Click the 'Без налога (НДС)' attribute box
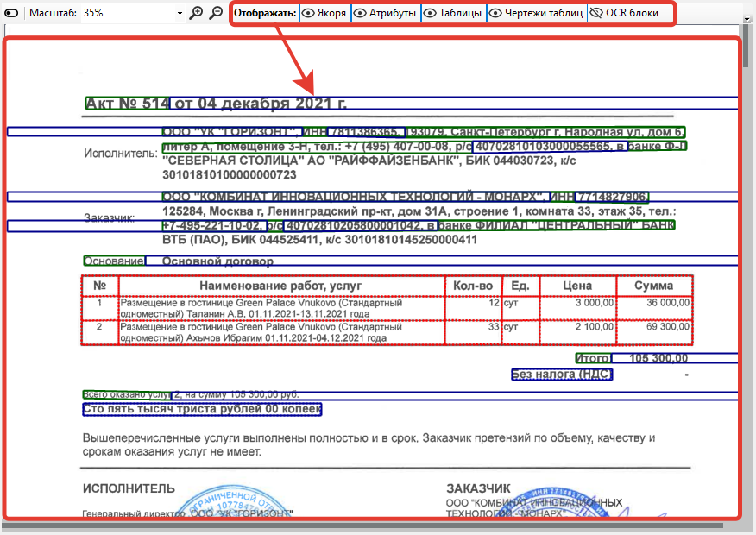 562,374
